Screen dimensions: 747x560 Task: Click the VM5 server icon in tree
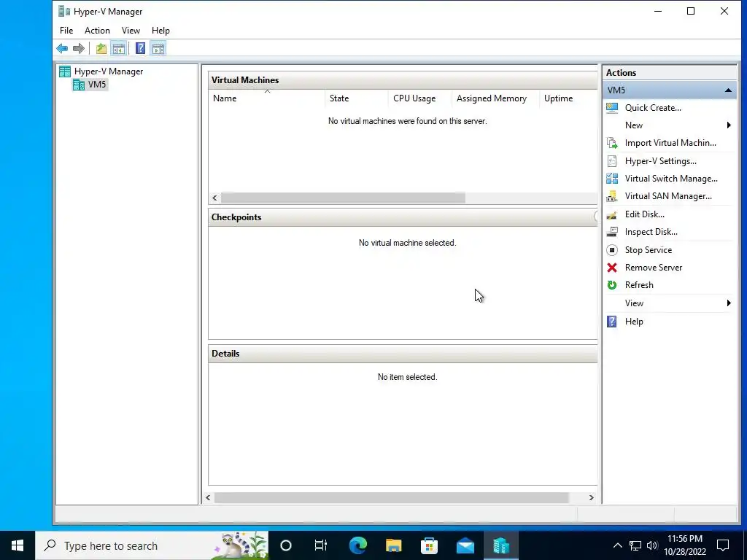click(x=79, y=85)
